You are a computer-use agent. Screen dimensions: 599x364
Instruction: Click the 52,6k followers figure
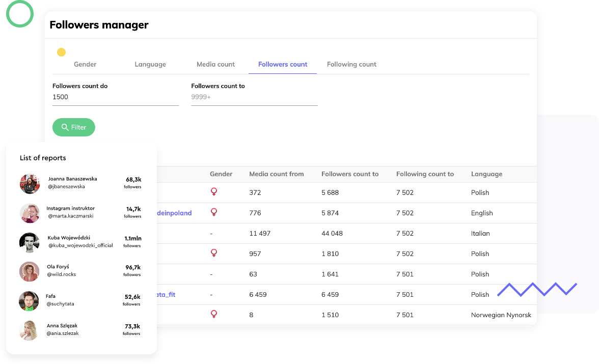[x=132, y=297]
